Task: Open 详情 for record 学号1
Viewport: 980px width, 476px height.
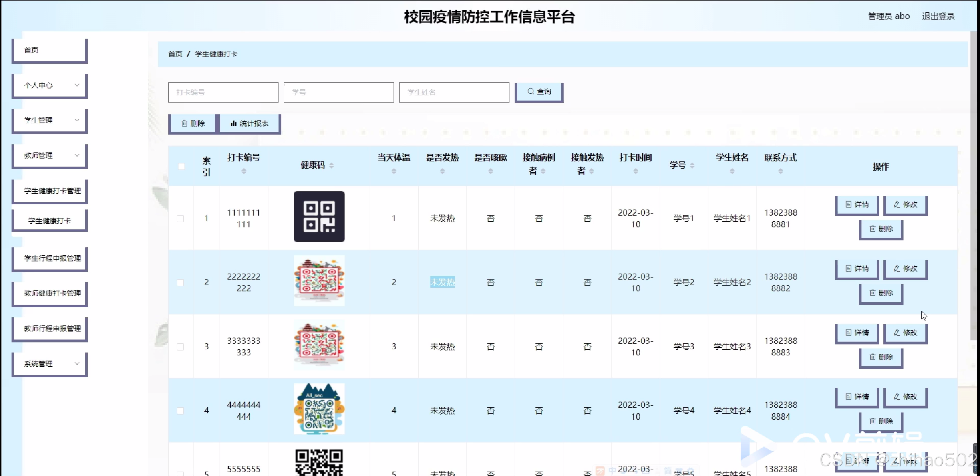Action: [857, 205]
